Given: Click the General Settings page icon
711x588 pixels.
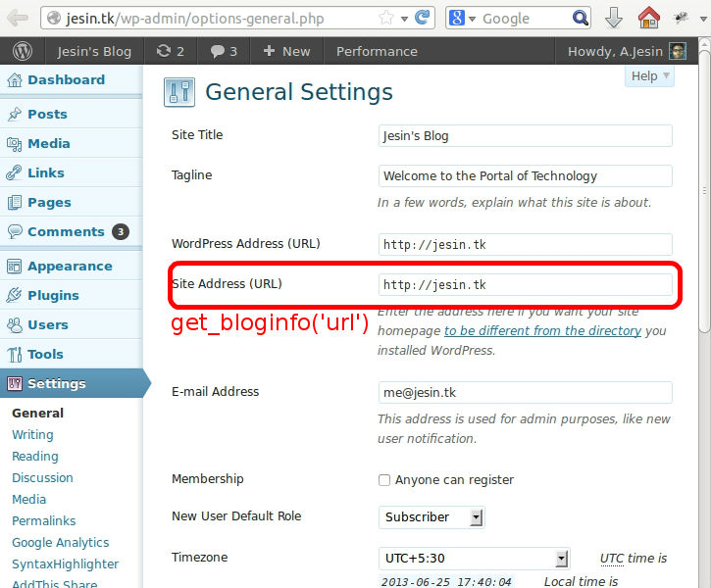Looking at the screenshot, I should pyautogui.click(x=179, y=92).
